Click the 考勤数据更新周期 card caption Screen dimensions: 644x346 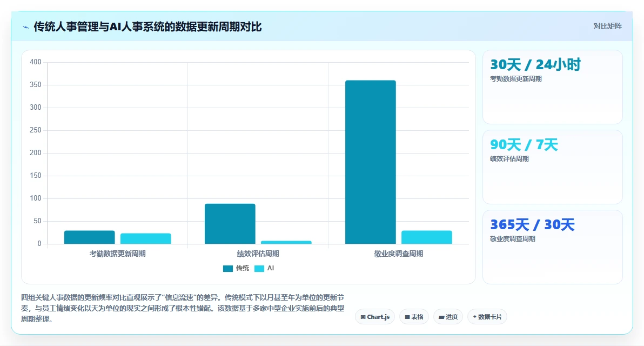[516, 79]
